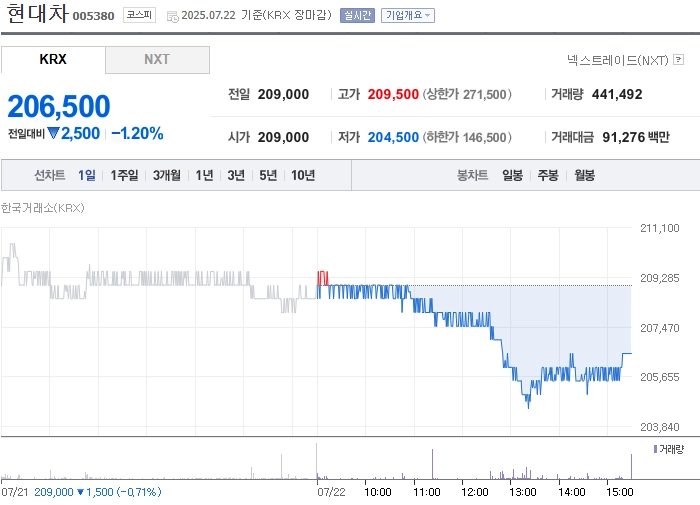The image size is (700, 505).
Task: Click the 12:00 time axis marker
Action: point(475,492)
